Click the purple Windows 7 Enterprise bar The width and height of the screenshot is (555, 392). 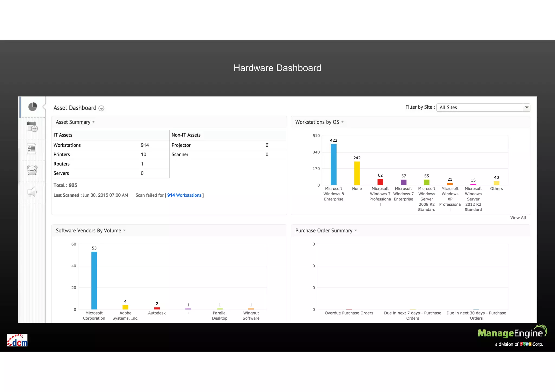[x=404, y=182]
